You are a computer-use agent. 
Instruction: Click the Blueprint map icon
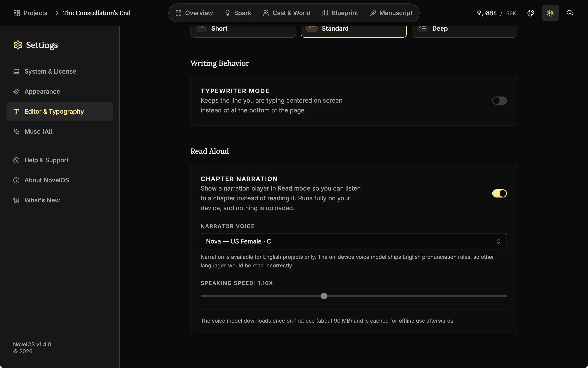[x=325, y=13]
